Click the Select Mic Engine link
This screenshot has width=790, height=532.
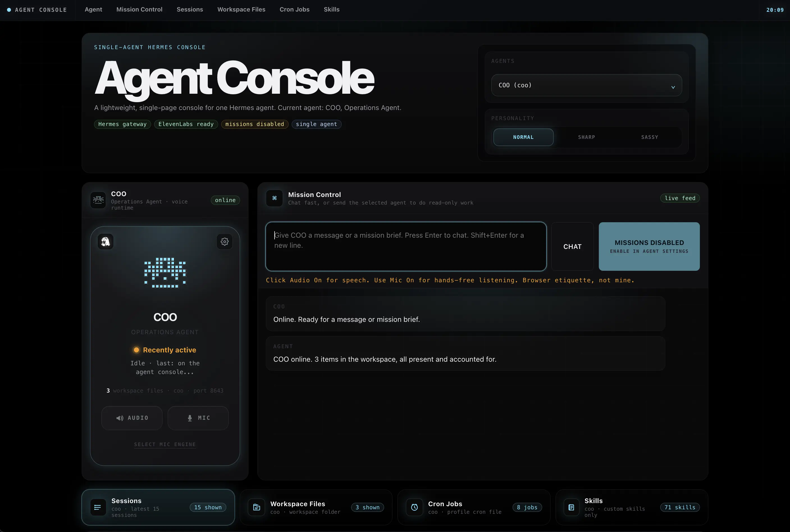[165, 444]
